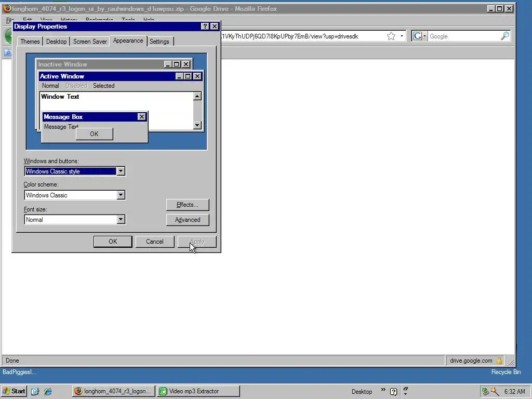
Task: Select the Appearance tab
Action: pos(128,41)
